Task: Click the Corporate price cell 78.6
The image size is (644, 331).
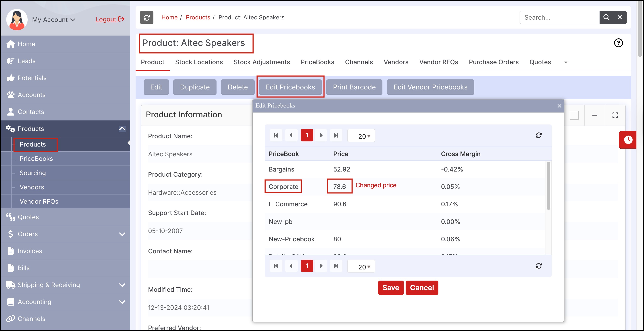Action: (339, 186)
